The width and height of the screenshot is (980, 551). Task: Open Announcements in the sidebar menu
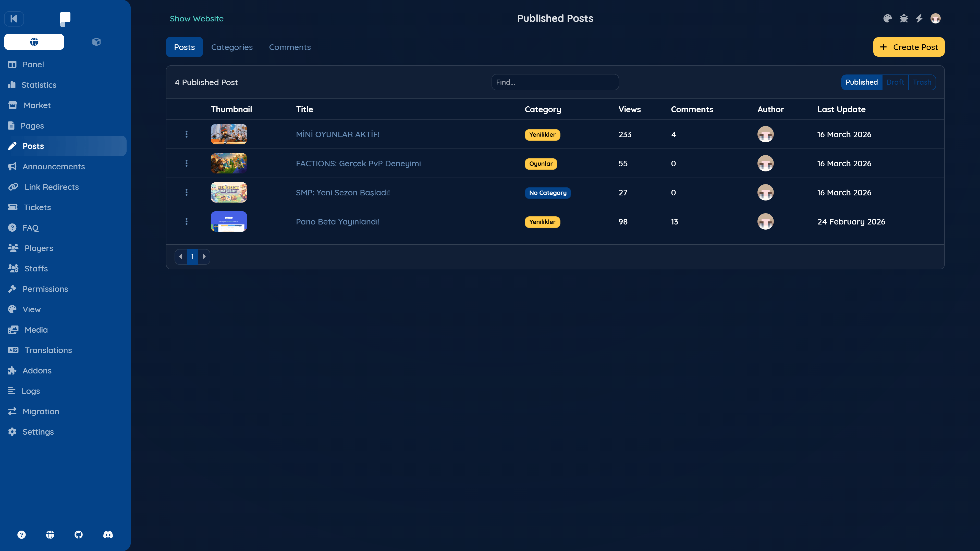coord(53,167)
